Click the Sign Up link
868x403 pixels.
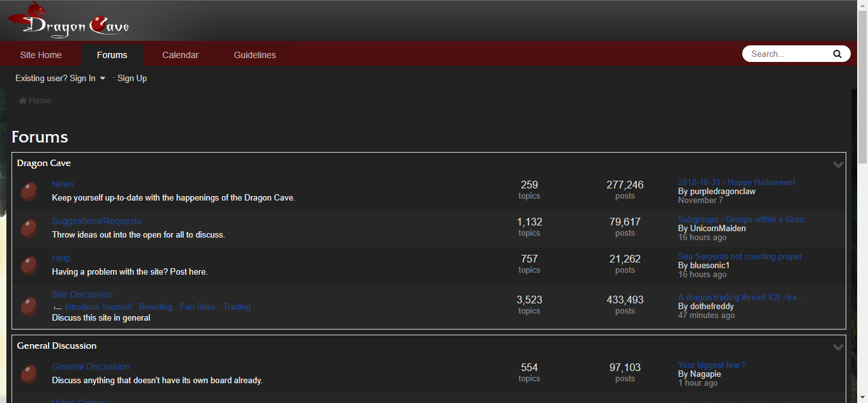coord(132,78)
